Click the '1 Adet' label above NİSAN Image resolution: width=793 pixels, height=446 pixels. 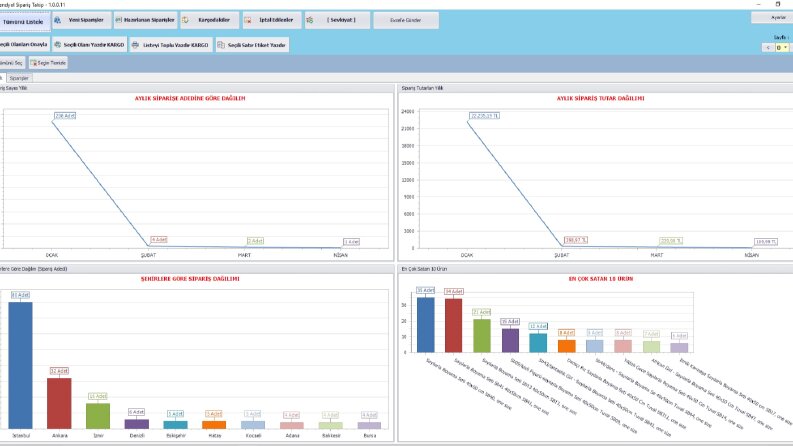point(351,242)
